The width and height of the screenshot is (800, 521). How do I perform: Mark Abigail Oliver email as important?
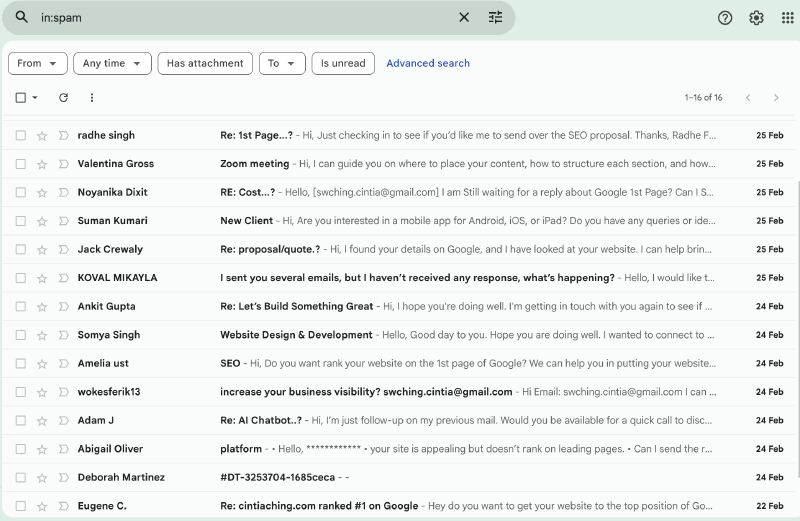point(63,449)
